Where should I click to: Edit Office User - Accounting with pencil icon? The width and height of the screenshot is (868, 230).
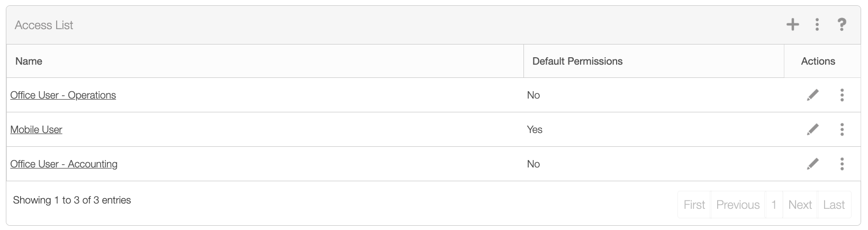pyautogui.click(x=812, y=164)
